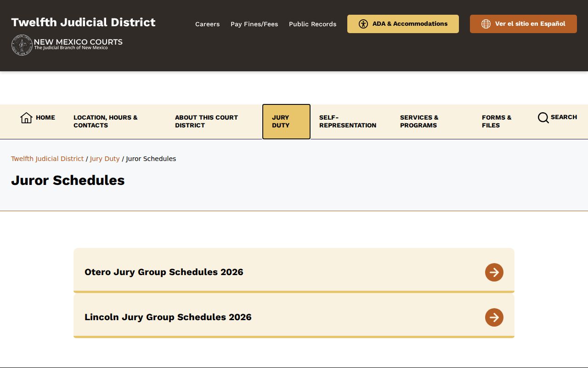
Task: Go to Pay Fines/Fees
Action: pos(254,24)
